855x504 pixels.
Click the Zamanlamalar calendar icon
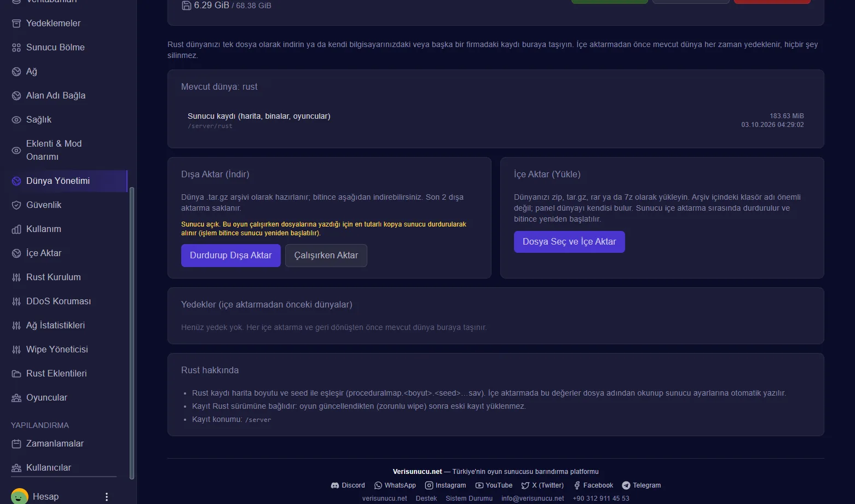coord(16,444)
